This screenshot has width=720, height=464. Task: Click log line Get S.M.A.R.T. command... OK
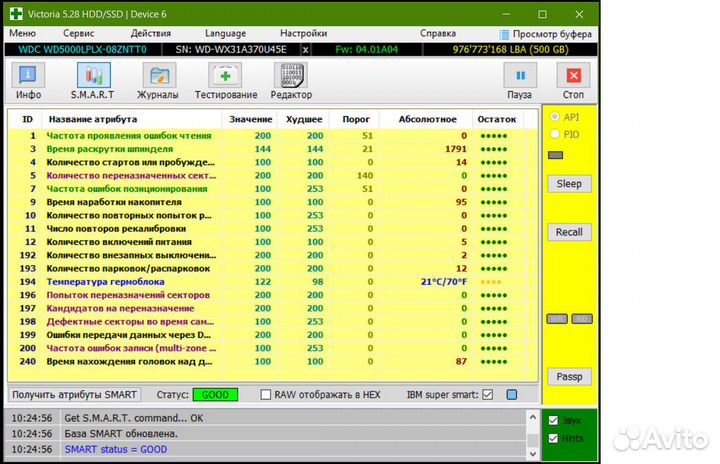134,418
